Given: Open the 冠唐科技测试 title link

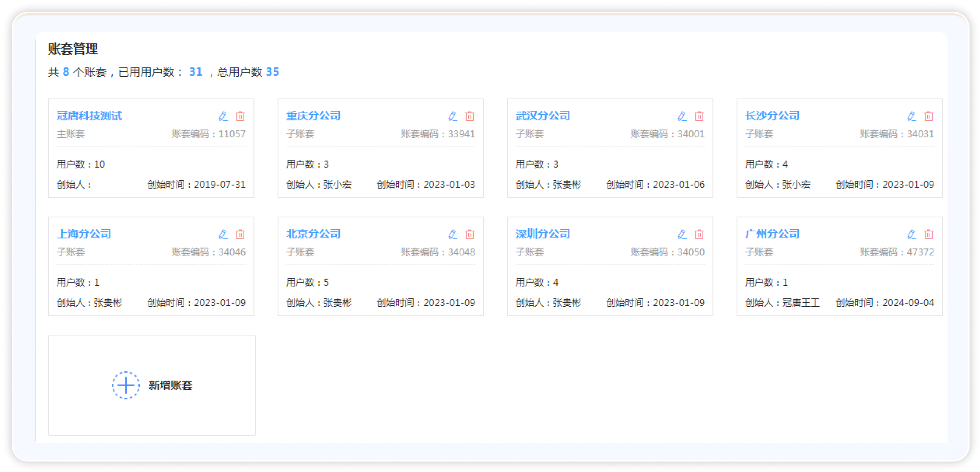Looking at the screenshot, I should point(89,116).
